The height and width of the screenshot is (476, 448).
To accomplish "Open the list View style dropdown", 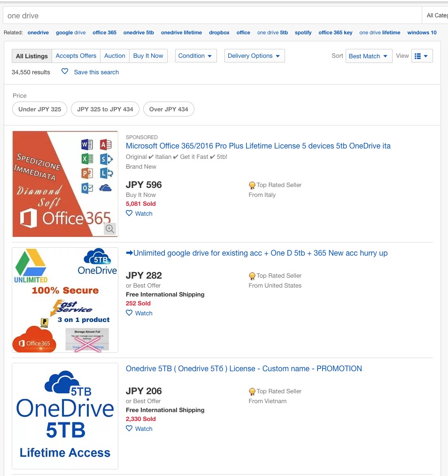I will [422, 56].
